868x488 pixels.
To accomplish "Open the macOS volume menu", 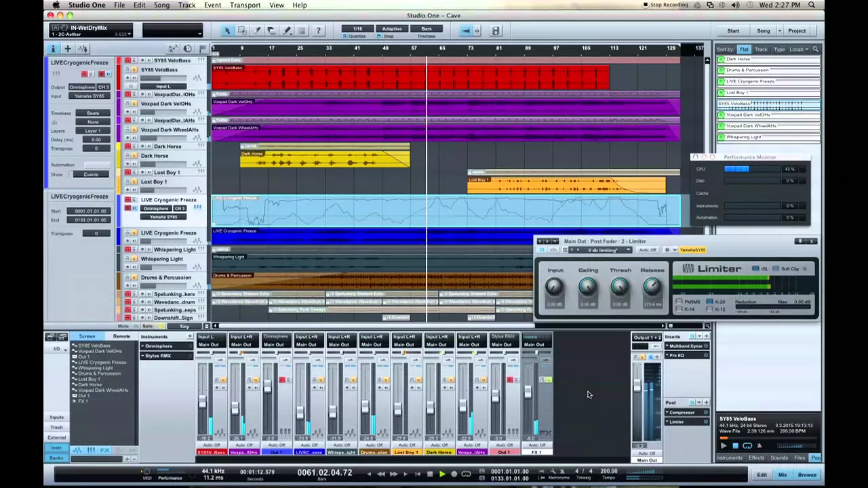I will 735,5.
